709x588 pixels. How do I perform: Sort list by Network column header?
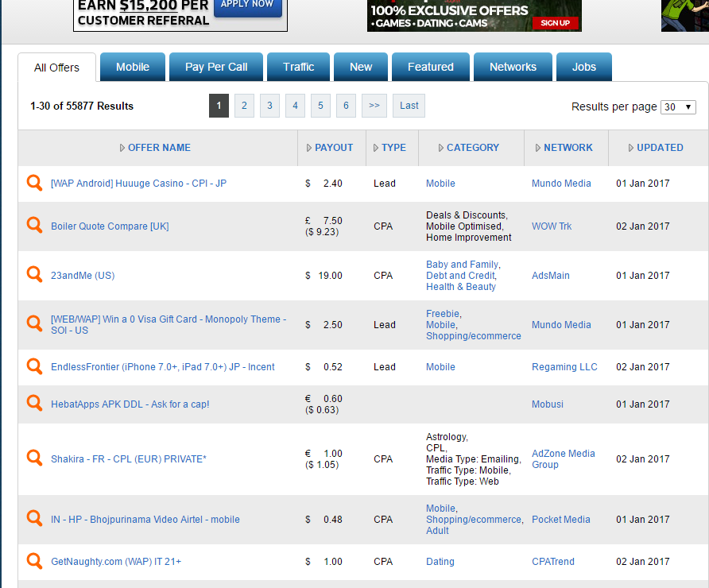point(568,148)
